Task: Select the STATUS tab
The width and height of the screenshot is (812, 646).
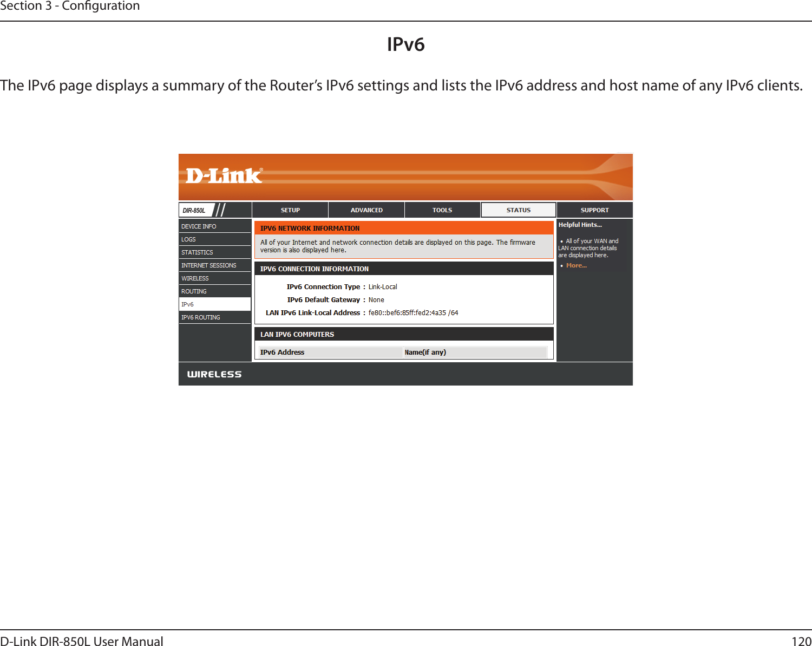Action: pyautogui.click(x=519, y=210)
